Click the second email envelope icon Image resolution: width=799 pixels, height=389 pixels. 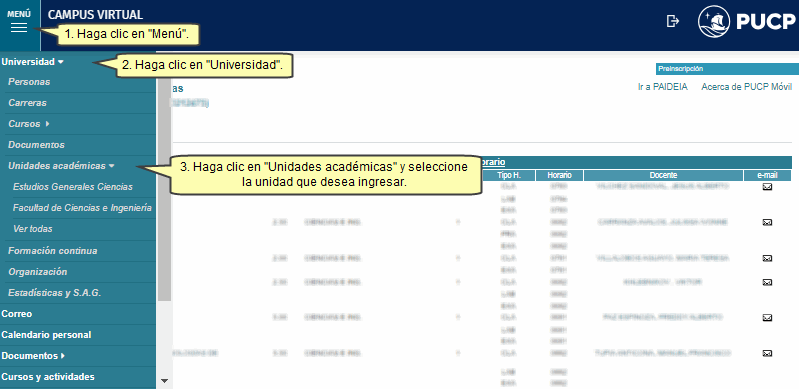click(x=767, y=222)
